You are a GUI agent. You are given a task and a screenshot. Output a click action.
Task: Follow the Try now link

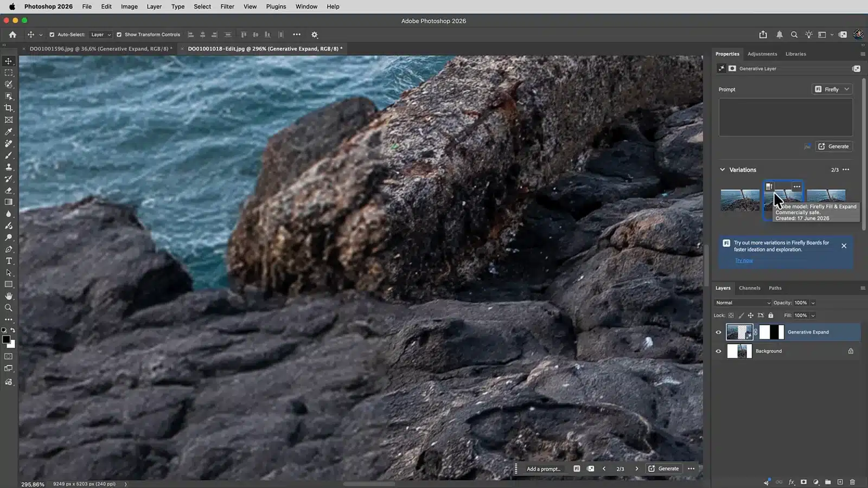click(744, 261)
